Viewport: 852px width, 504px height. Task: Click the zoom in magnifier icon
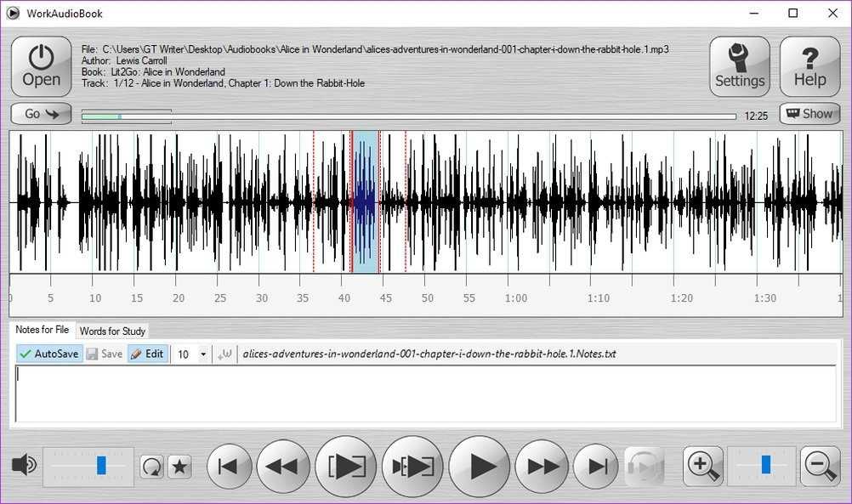(702, 465)
